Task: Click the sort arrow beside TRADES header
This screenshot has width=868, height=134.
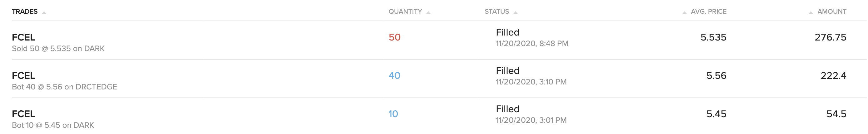Action: [44, 13]
